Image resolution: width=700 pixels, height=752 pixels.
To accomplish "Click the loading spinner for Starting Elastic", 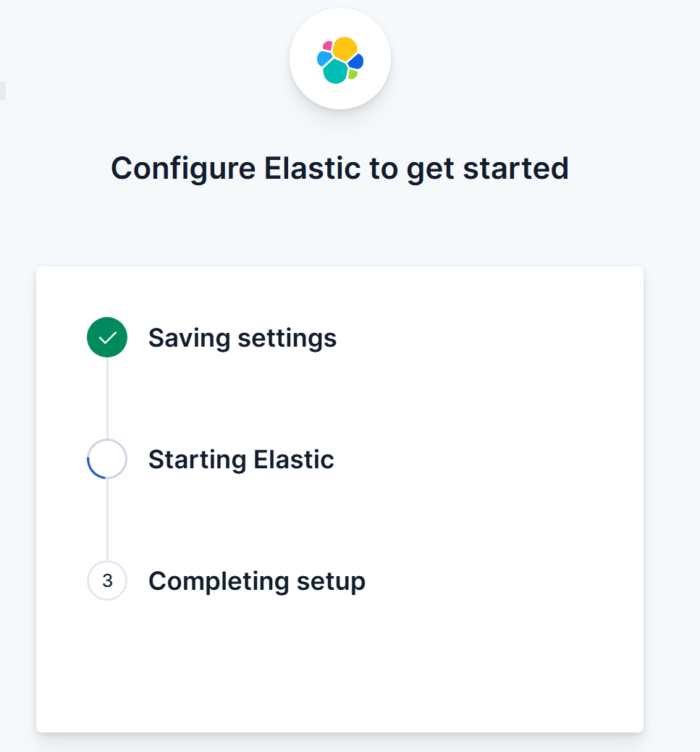I will coord(107,459).
